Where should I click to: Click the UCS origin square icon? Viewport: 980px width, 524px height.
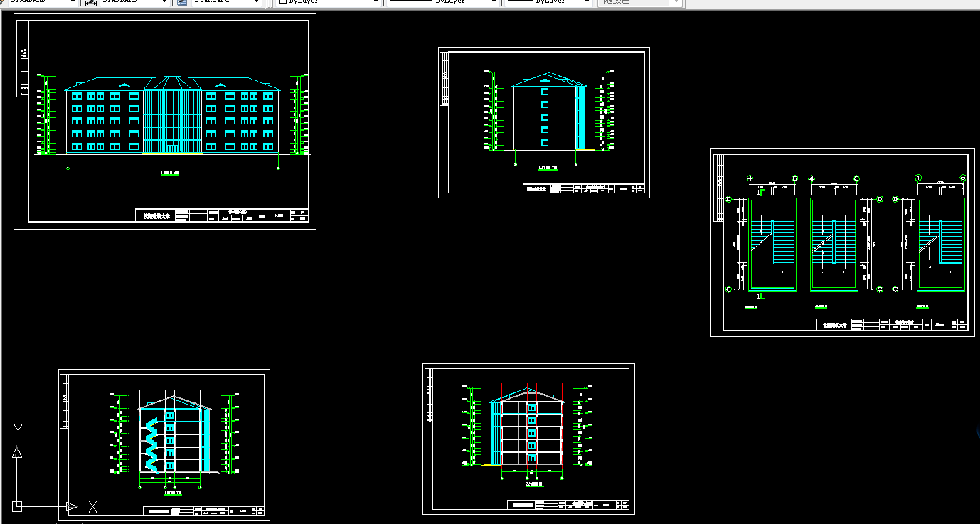[17, 506]
